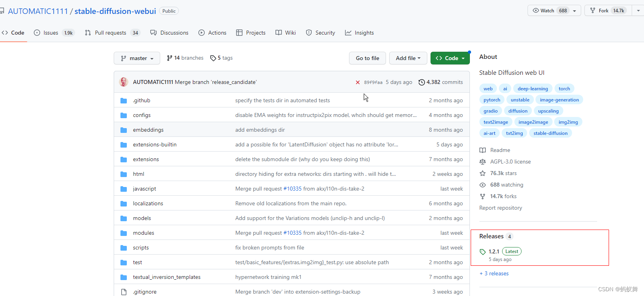Click the modules folder icon

tap(124, 233)
